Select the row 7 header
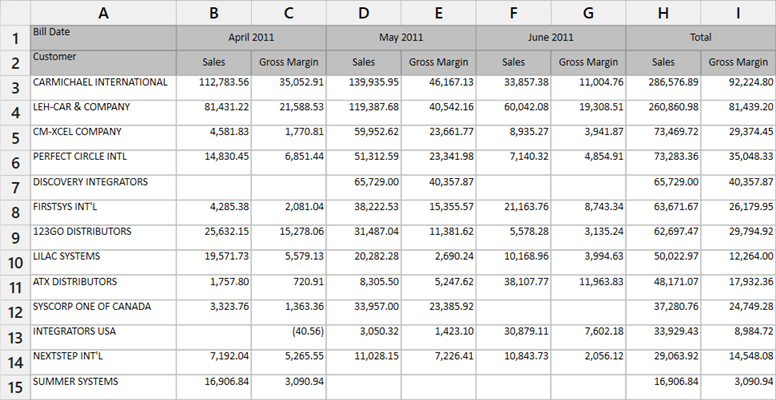The image size is (776, 400). [15, 187]
